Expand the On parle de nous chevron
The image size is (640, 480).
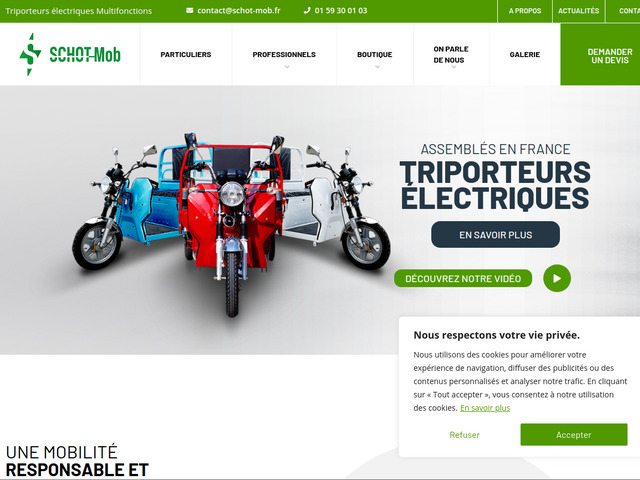pos(453,67)
